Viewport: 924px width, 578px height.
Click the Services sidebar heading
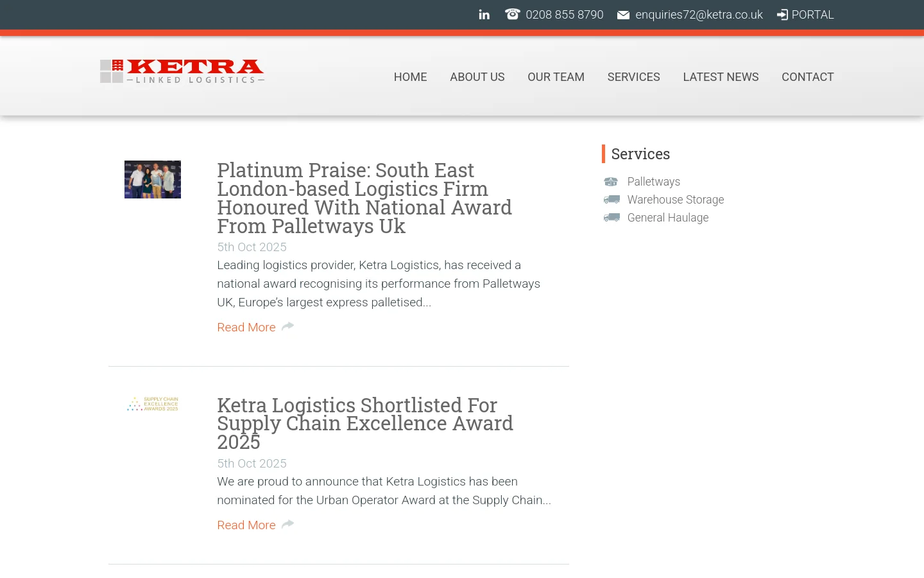pyautogui.click(x=640, y=154)
